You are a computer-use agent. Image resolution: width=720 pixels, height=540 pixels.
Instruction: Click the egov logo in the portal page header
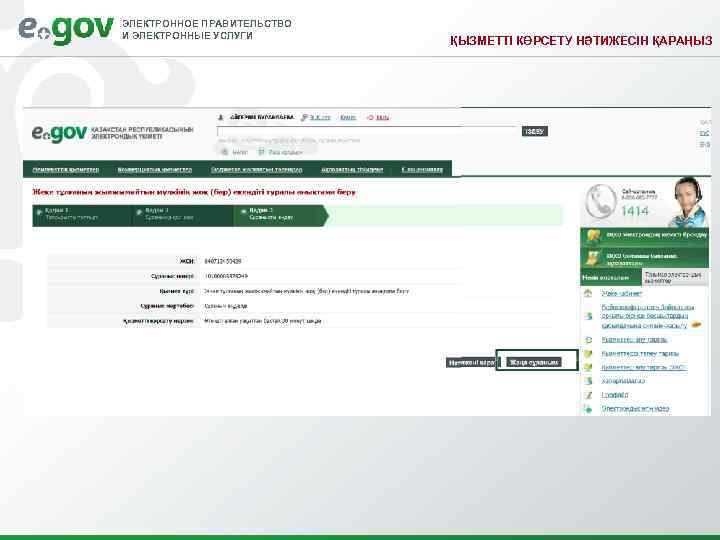(x=59, y=134)
